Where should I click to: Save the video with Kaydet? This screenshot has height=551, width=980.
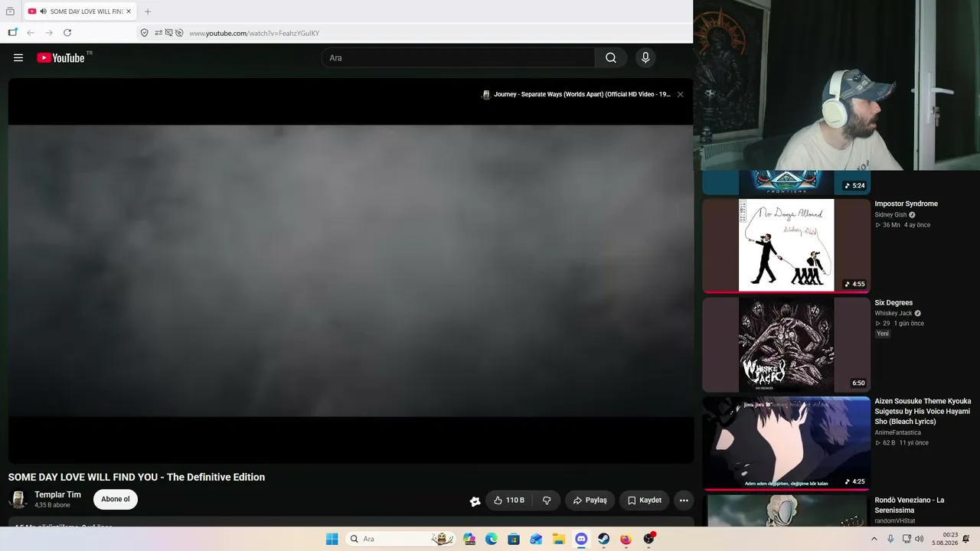(644, 500)
